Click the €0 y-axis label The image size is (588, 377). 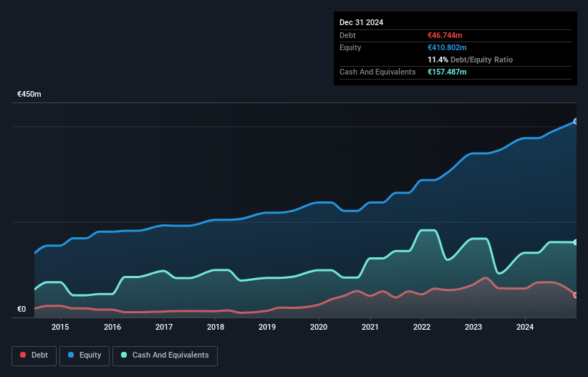(21, 310)
